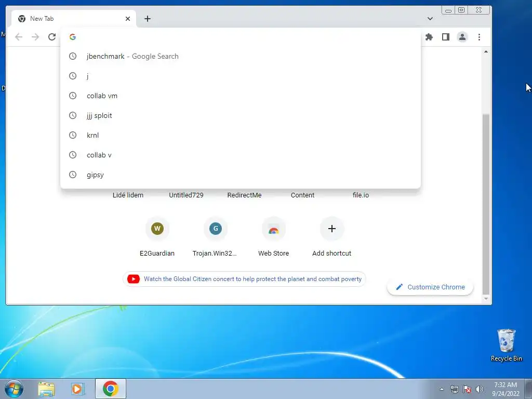This screenshot has height=399, width=532.
Task: Show hidden tray icons arrow
Action: pos(442,389)
